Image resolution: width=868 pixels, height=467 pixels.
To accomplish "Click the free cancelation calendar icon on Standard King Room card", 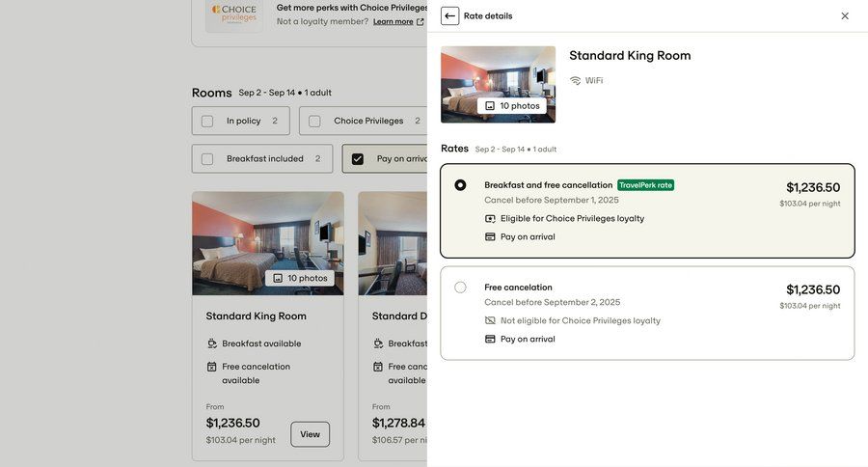I will (212, 367).
